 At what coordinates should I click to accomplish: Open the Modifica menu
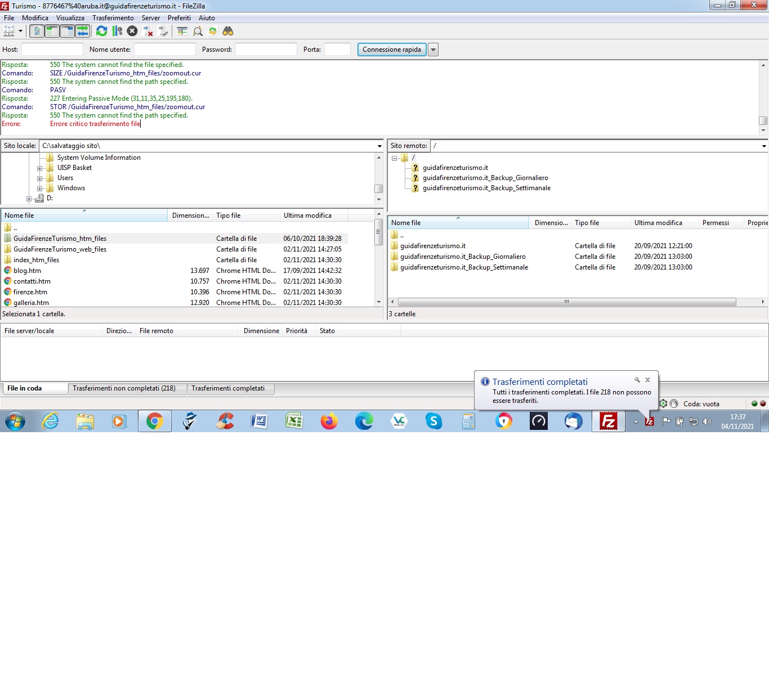coord(35,18)
